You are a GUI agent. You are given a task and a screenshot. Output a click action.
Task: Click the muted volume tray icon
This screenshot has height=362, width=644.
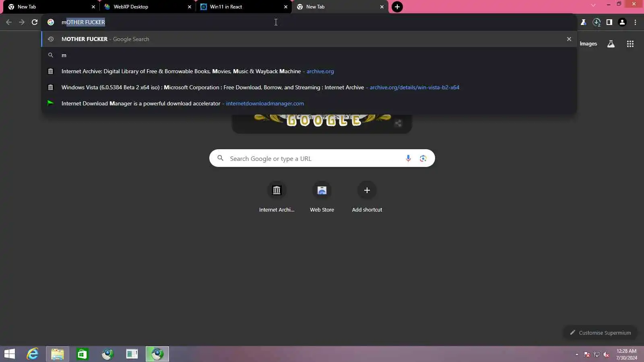(606, 354)
